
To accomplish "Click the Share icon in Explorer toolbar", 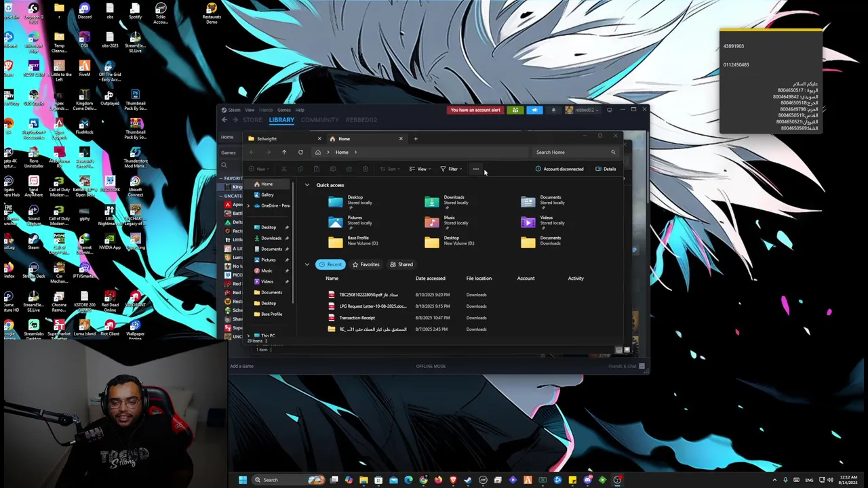I will (349, 169).
